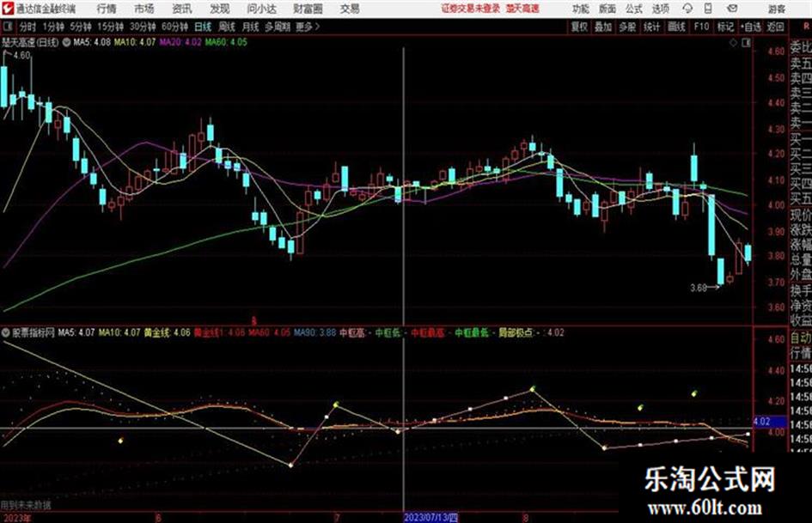Click the 复权 toolbar button

579,27
